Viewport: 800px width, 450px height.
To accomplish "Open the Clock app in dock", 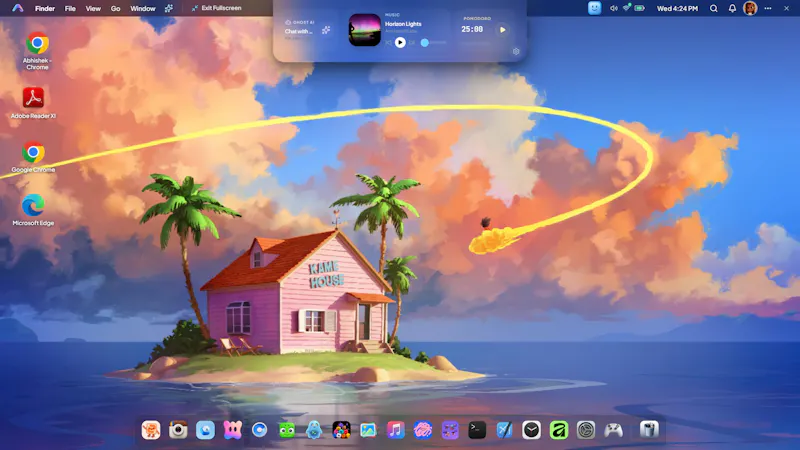I will [x=532, y=430].
